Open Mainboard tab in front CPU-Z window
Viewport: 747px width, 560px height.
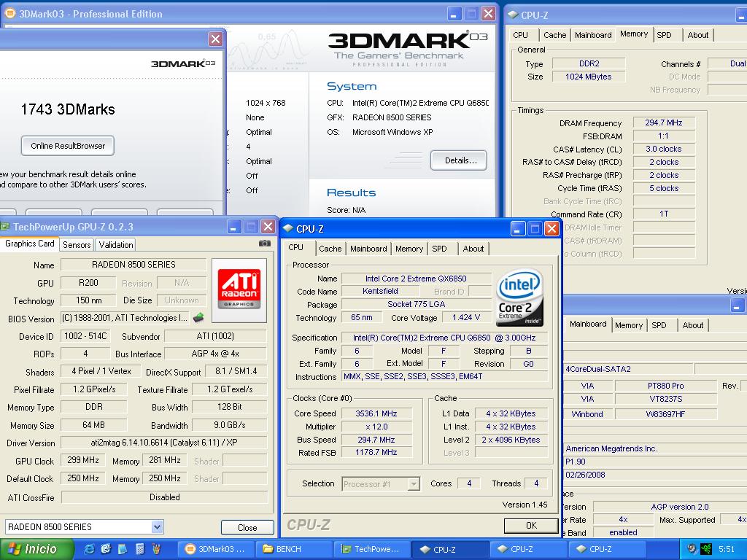tap(368, 249)
